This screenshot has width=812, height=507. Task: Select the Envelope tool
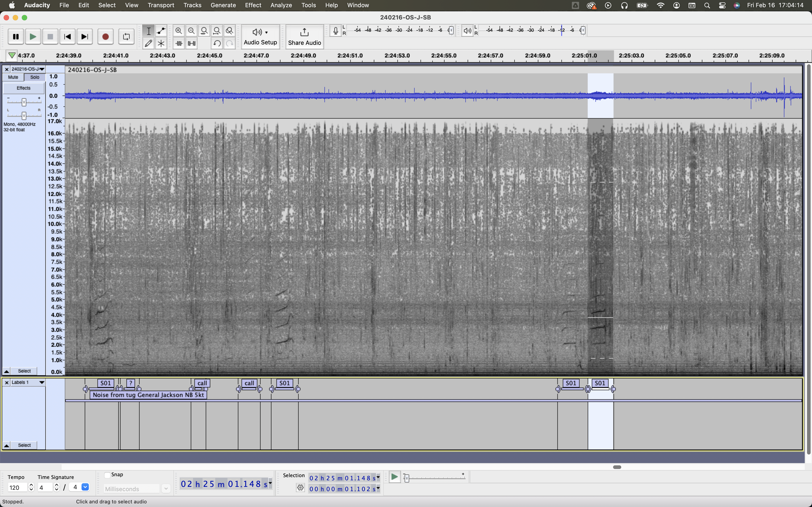[x=161, y=31]
